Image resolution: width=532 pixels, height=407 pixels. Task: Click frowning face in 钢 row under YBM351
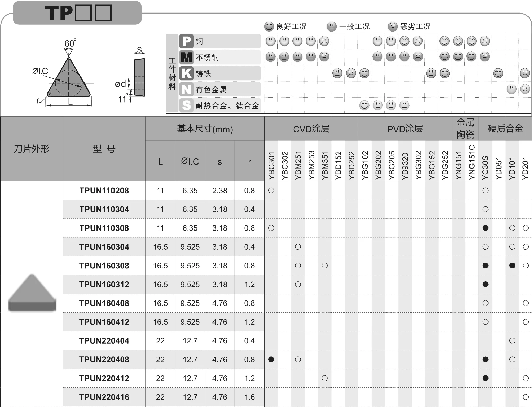pos(324,41)
